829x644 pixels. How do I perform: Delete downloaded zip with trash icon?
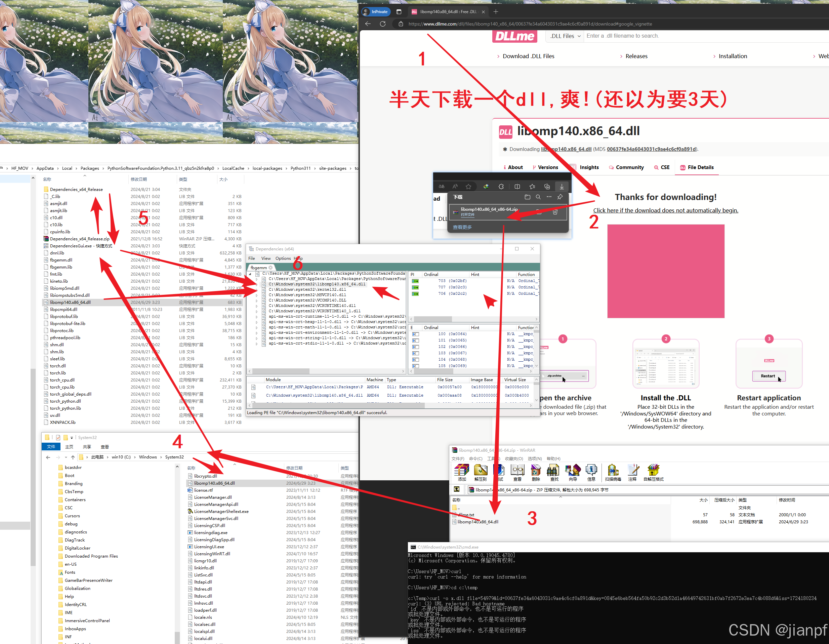click(x=555, y=212)
